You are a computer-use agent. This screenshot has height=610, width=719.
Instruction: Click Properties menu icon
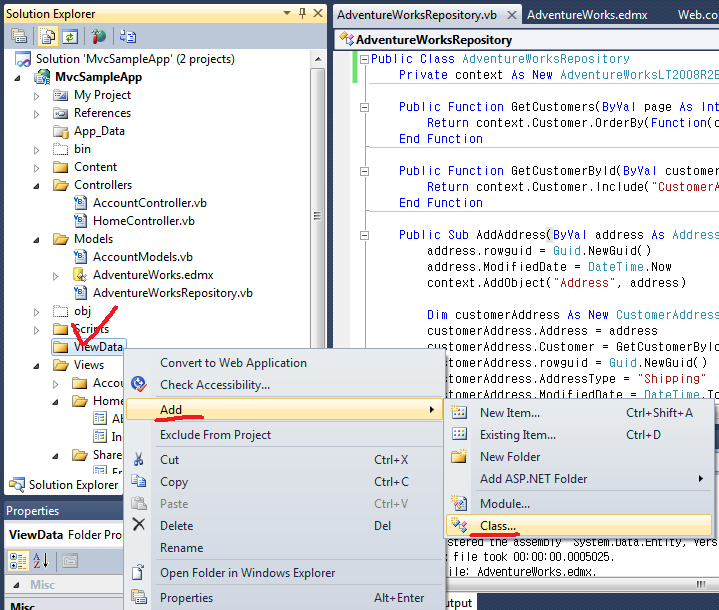tap(138, 597)
